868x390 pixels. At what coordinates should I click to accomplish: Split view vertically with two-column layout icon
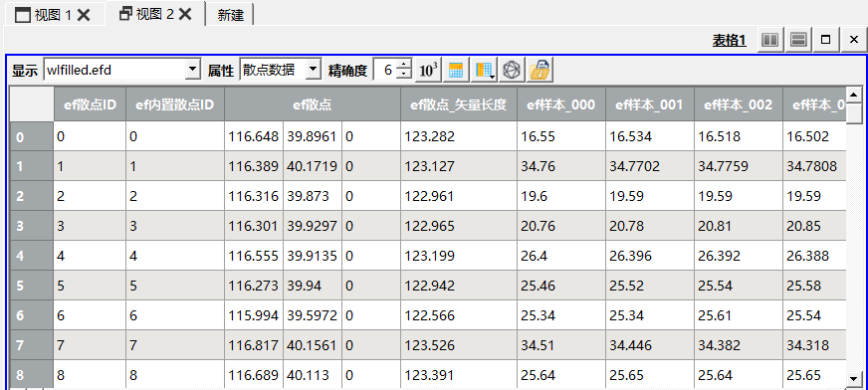click(x=770, y=40)
